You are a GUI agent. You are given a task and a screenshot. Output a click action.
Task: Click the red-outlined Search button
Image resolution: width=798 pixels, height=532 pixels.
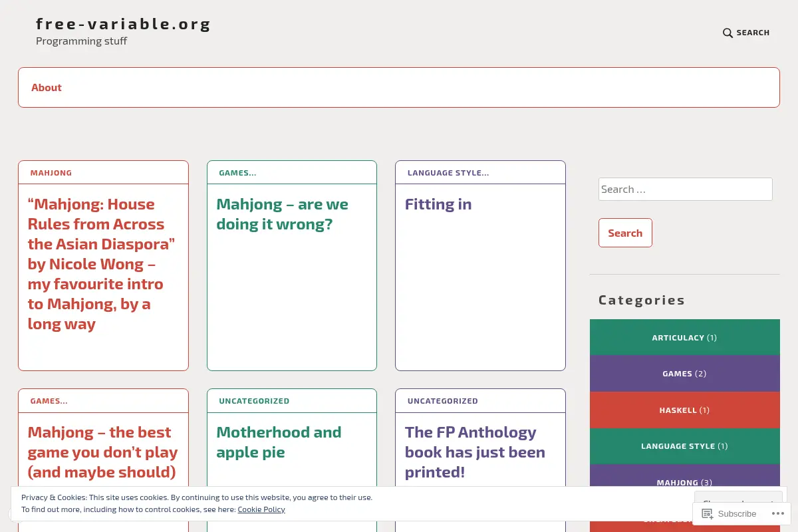(625, 233)
